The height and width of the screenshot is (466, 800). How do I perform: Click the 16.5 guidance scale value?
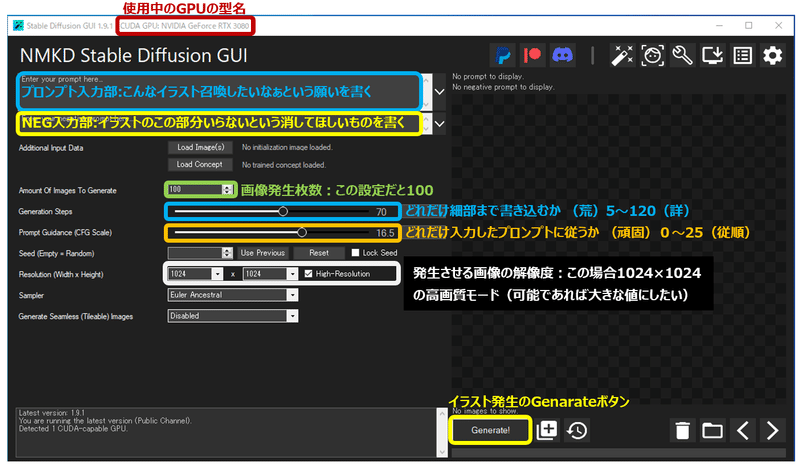pyautogui.click(x=385, y=233)
